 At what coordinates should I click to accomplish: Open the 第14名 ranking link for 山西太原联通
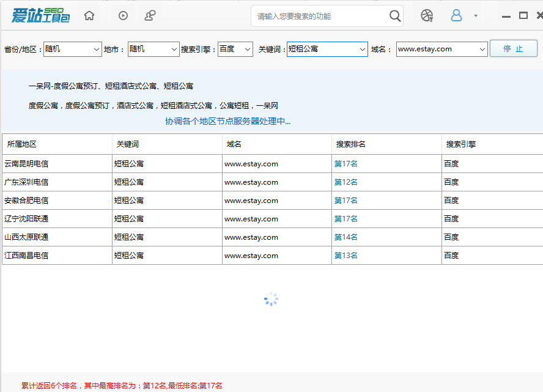(346, 237)
